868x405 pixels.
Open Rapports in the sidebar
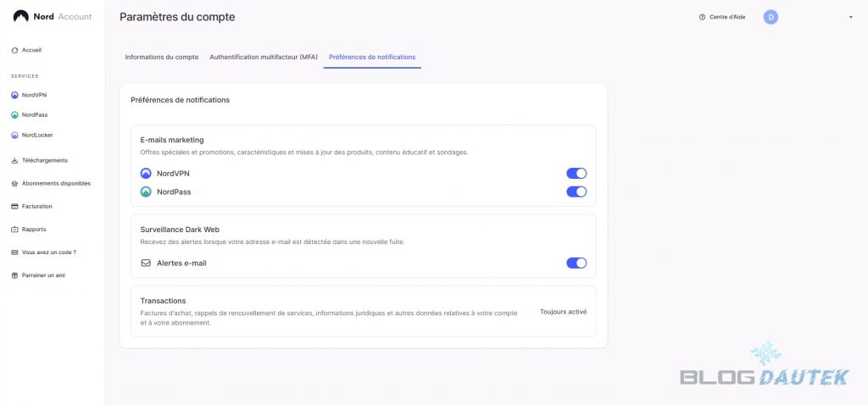pyautogui.click(x=34, y=229)
